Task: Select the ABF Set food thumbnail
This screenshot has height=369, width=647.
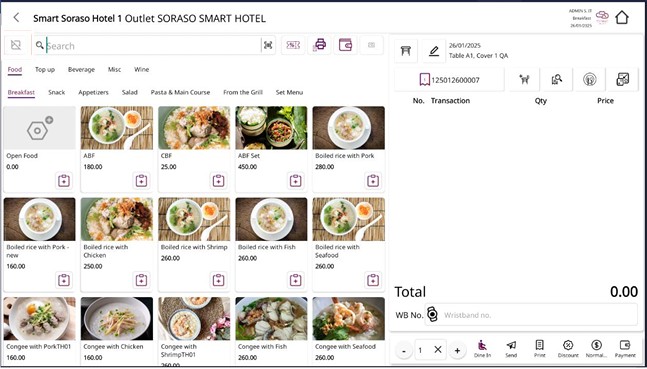Action: pyautogui.click(x=271, y=128)
